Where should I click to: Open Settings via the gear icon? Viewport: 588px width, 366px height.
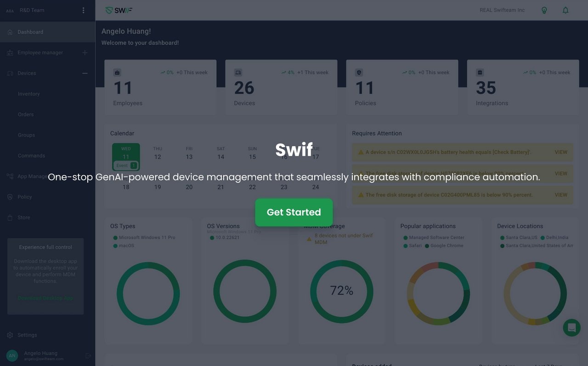pos(10,335)
